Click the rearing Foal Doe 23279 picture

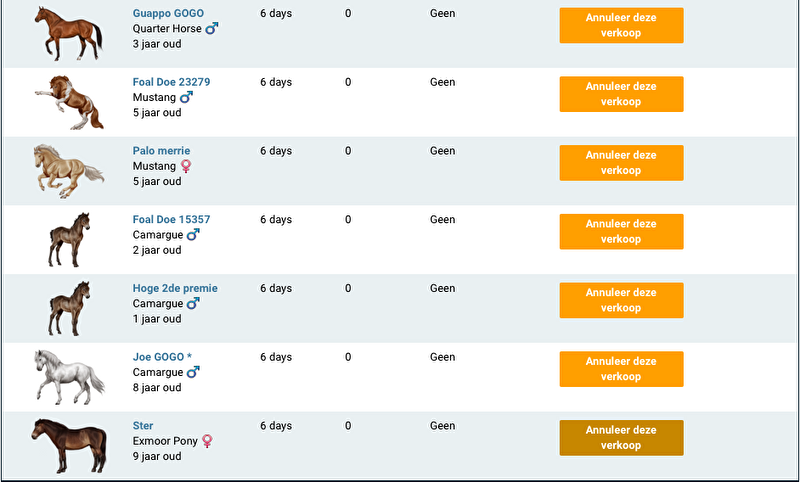(68, 101)
